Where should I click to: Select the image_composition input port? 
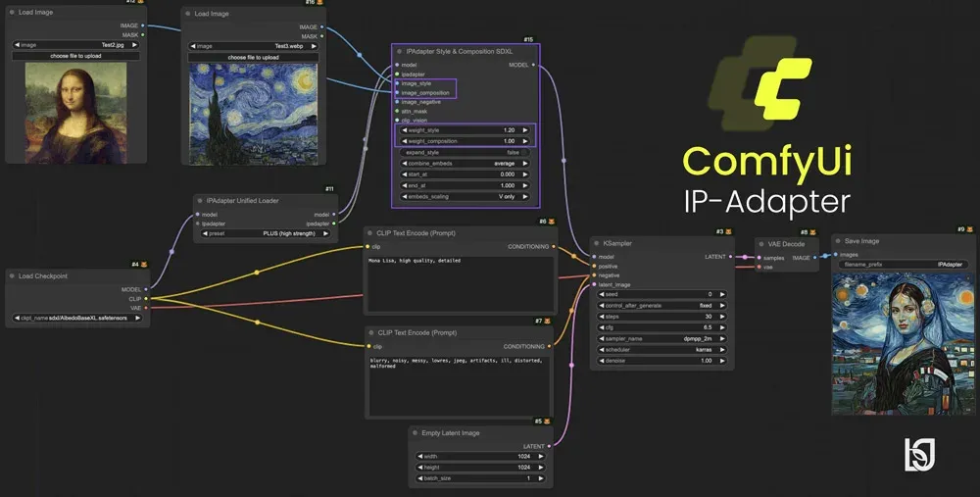[x=397, y=92]
